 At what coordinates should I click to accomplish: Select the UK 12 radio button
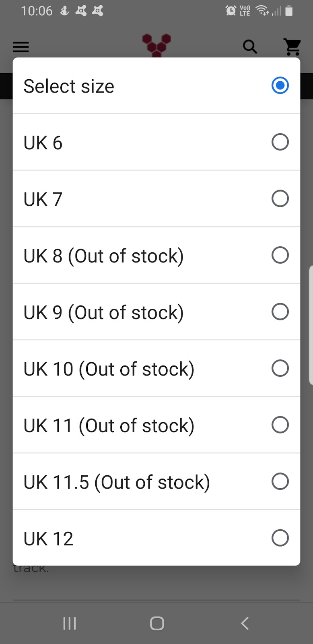(x=280, y=538)
